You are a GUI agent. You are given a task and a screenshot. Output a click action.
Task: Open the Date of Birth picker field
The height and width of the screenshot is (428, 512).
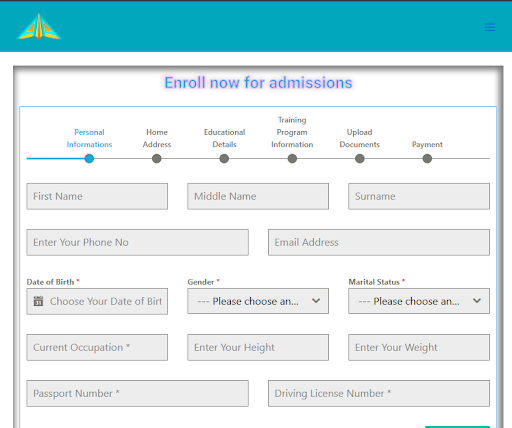(97, 301)
